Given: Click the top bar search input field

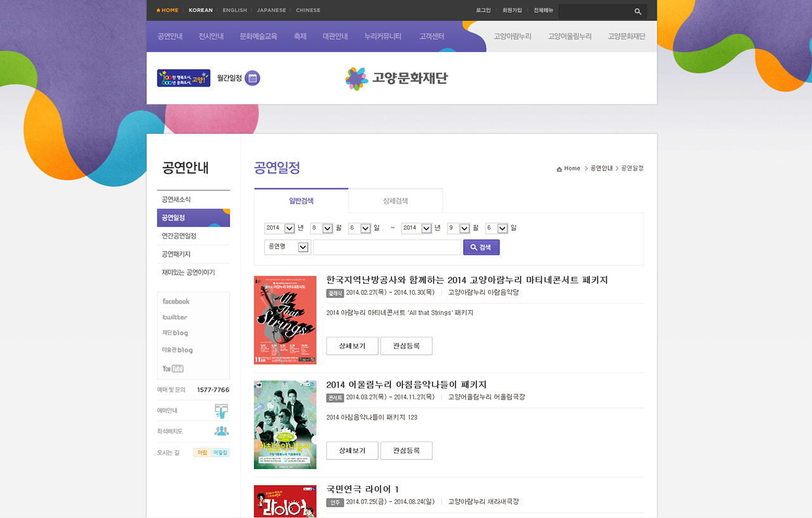Looking at the screenshot, I should pos(595,11).
